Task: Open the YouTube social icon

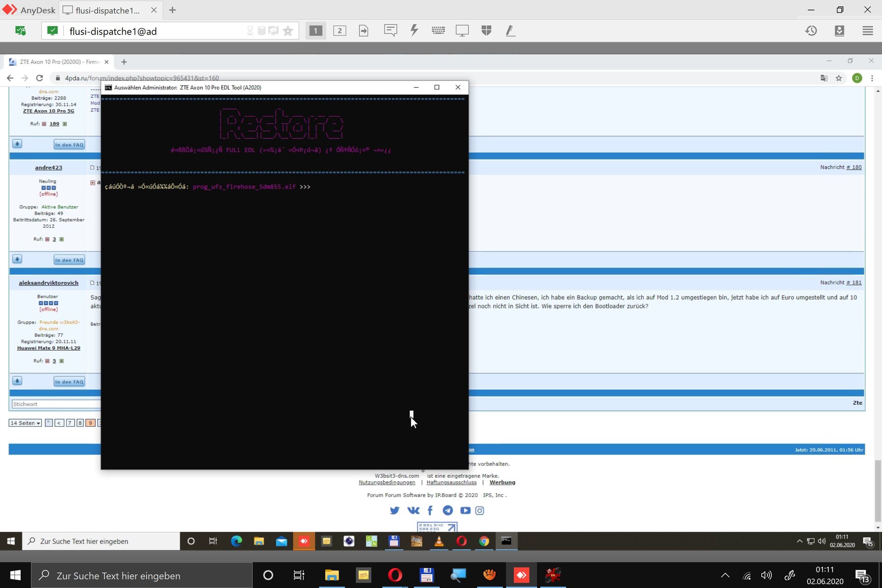Action: (x=465, y=510)
